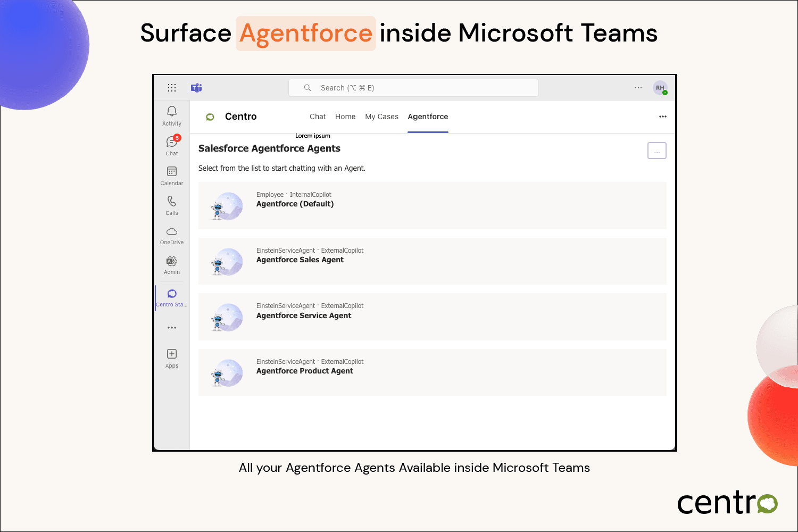
Task: Open the RH profile avatar
Action: coord(660,88)
